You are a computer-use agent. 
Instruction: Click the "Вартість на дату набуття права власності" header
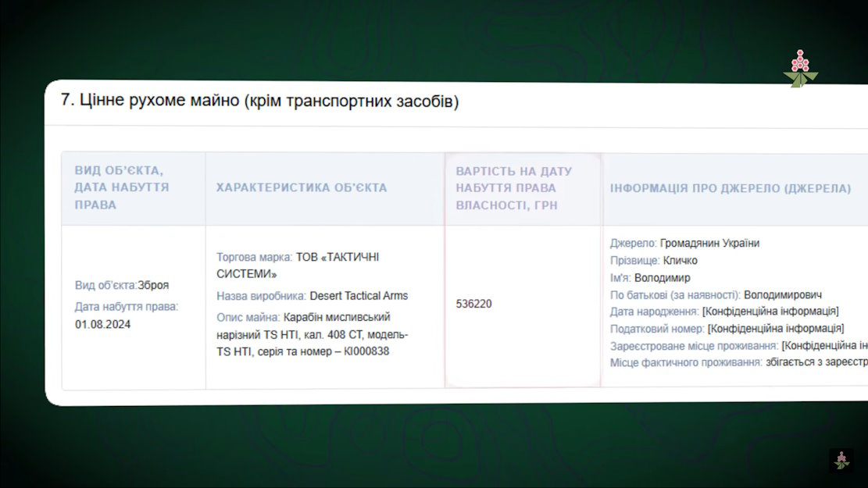[514, 187]
